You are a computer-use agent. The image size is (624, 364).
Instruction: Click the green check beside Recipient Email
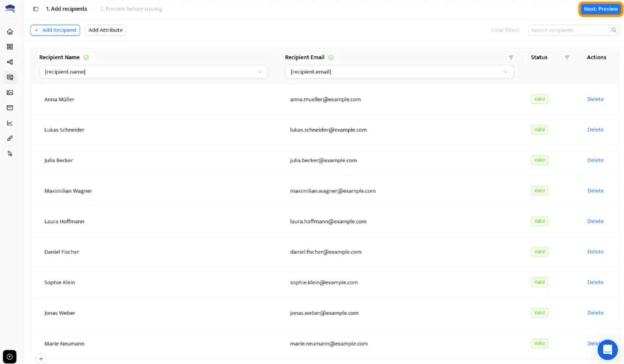(331, 58)
